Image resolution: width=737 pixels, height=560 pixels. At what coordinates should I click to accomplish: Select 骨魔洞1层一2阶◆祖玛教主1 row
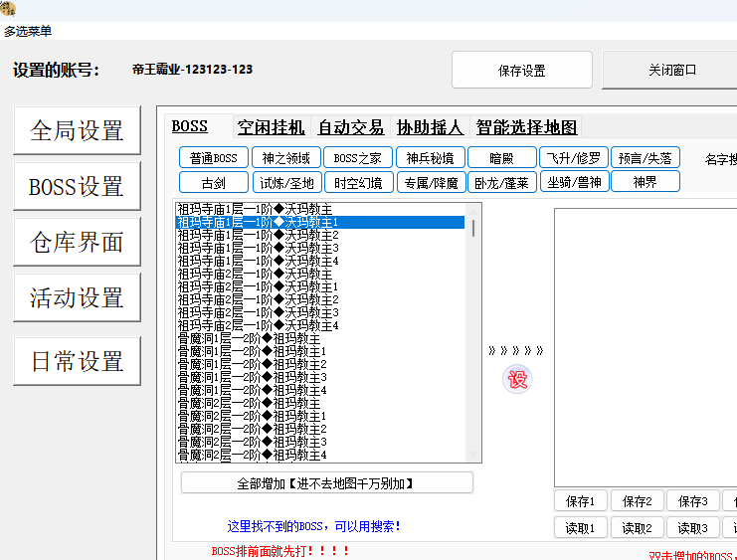320,352
